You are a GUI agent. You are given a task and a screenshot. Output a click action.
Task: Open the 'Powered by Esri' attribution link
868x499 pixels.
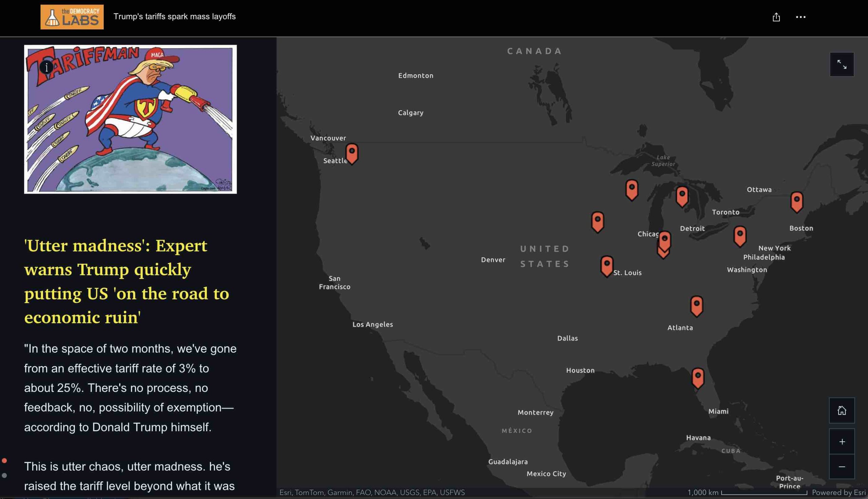point(839,493)
